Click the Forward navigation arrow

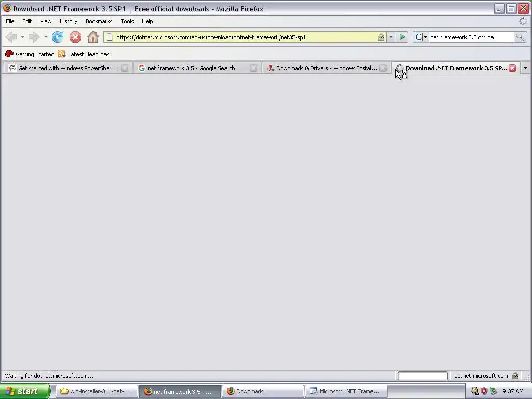click(34, 37)
